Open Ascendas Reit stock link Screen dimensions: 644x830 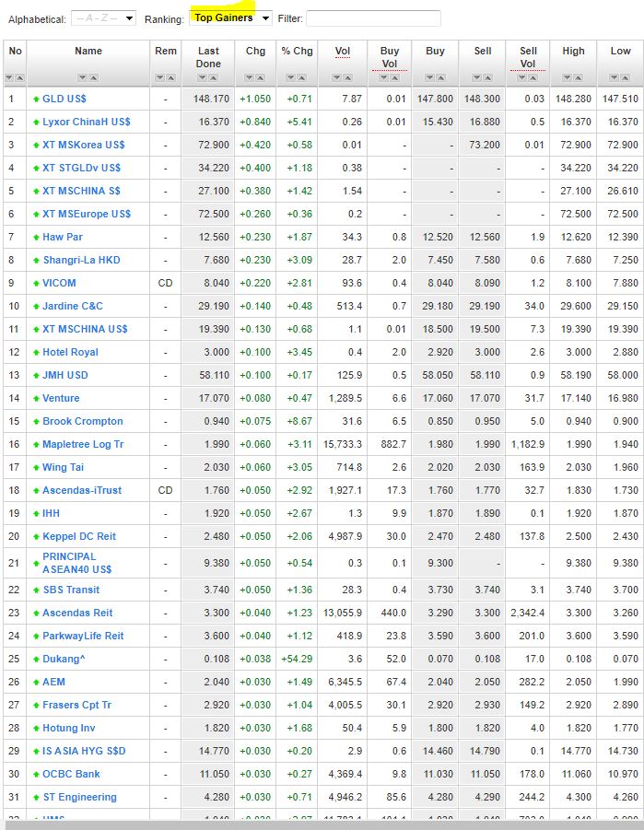pyautogui.click(x=77, y=613)
